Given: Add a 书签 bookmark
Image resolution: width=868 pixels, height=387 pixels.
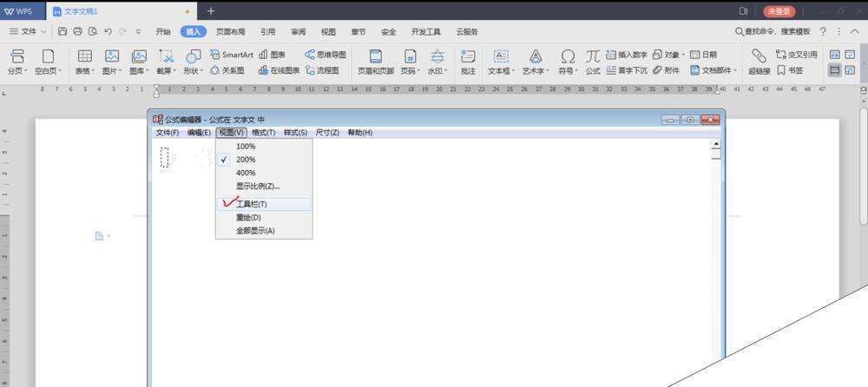Looking at the screenshot, I should point(789,70).
